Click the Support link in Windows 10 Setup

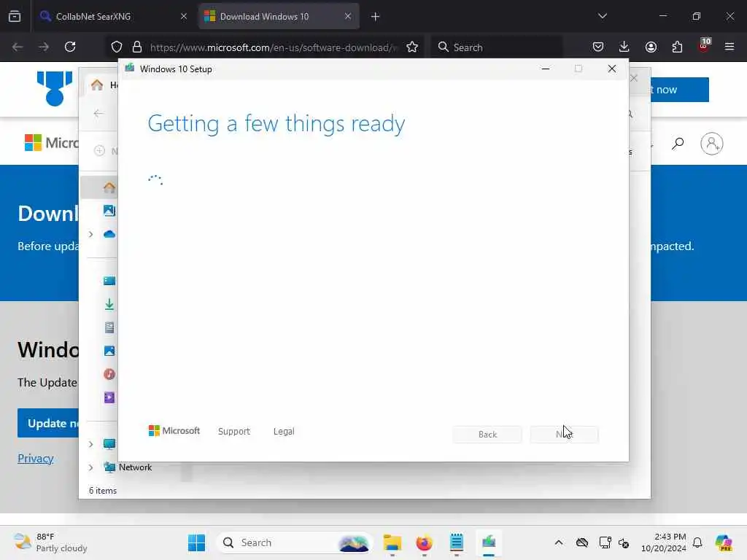pos(234,431)
